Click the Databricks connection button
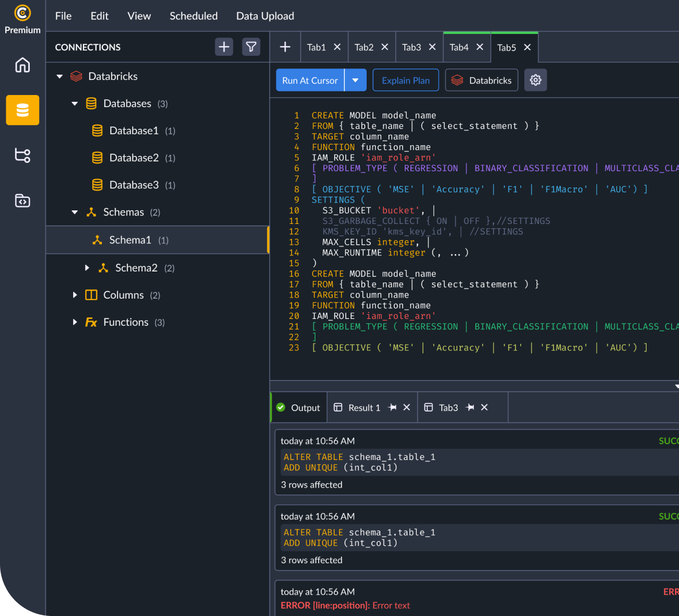 (482, 80)
